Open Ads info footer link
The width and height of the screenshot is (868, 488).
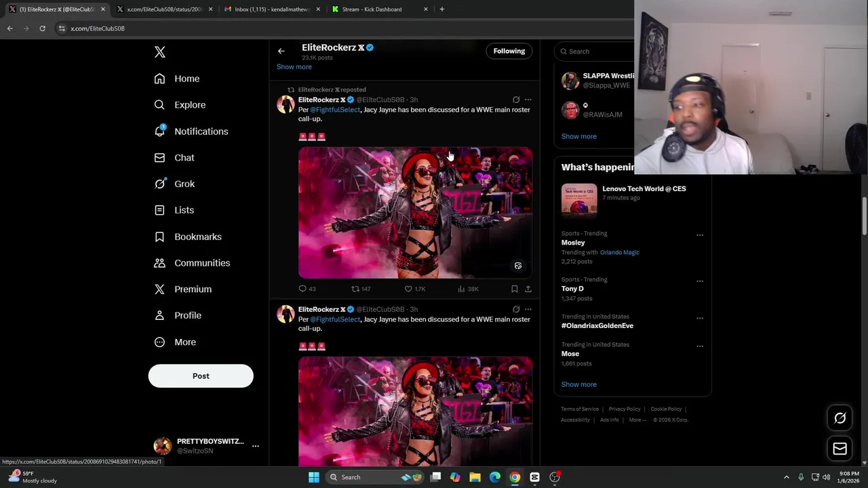click(609, 420)
